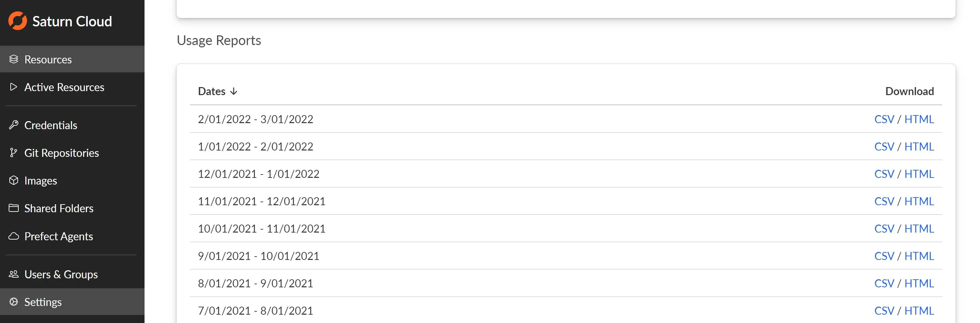Download CSV for 2/01/2022 - 3/01/2022
Screen dimensions: 980x323
click(x=884, y=119)
